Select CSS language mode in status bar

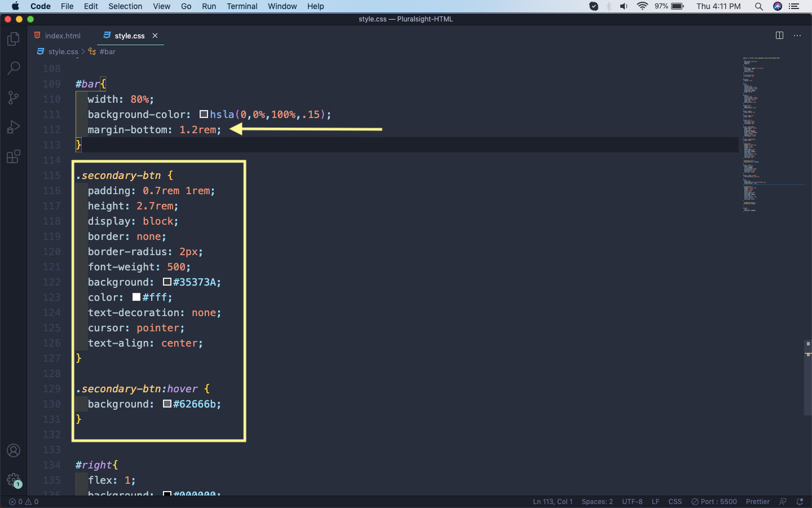(x=675, y=501)
